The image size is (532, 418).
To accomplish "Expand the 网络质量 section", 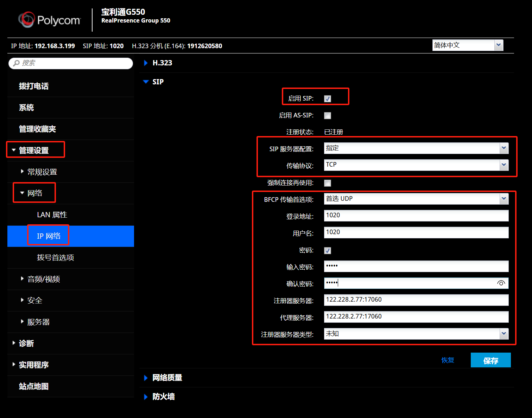I will point(146,378).
